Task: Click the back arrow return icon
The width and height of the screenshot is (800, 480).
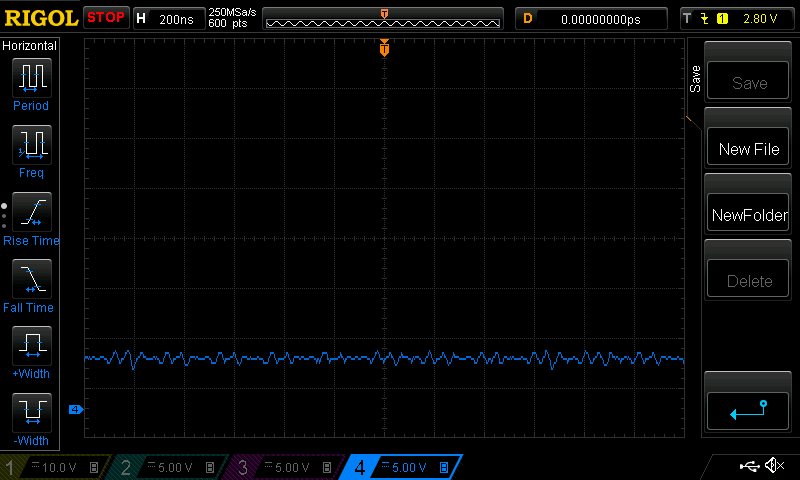Action: tap(749, 410)
